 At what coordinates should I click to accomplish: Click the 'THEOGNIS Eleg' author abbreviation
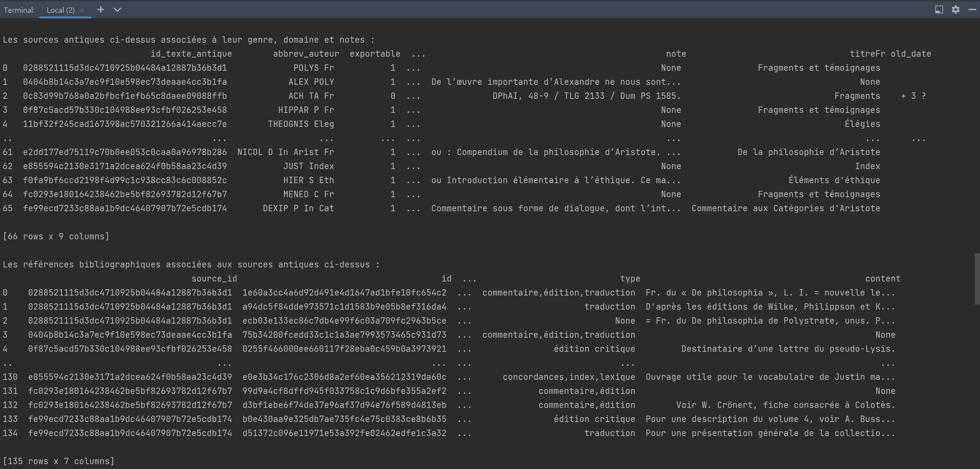point(301,124)
